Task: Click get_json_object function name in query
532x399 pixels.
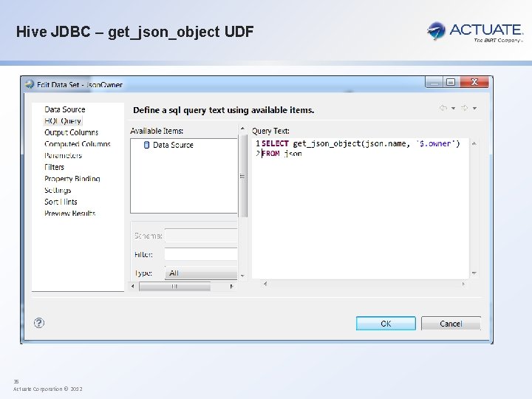Action: (x=327, y=143)
